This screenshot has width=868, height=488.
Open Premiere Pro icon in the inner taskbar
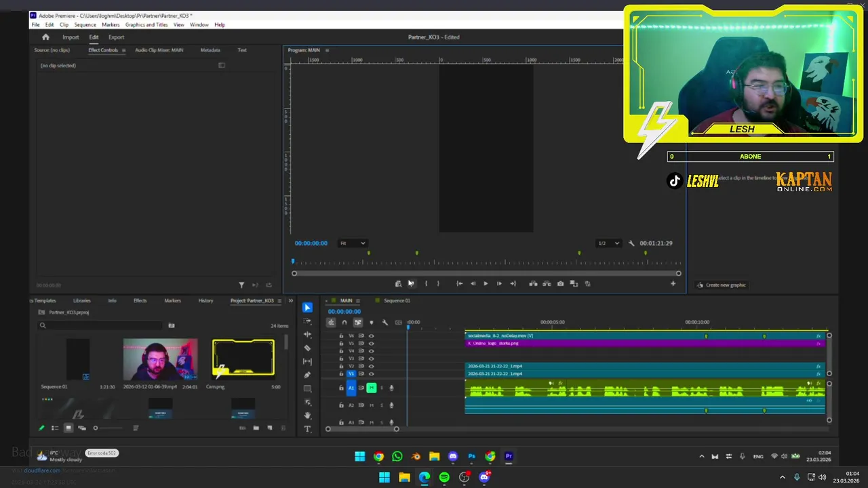click(x=509, y=457)
